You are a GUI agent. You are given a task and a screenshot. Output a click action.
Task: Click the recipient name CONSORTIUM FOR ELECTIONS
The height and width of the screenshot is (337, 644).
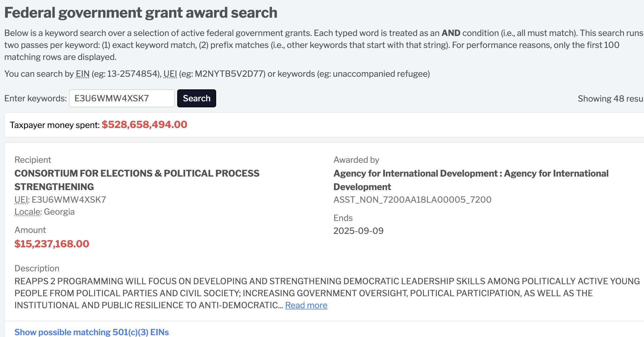pyautogui.click(x=137, y=180)
